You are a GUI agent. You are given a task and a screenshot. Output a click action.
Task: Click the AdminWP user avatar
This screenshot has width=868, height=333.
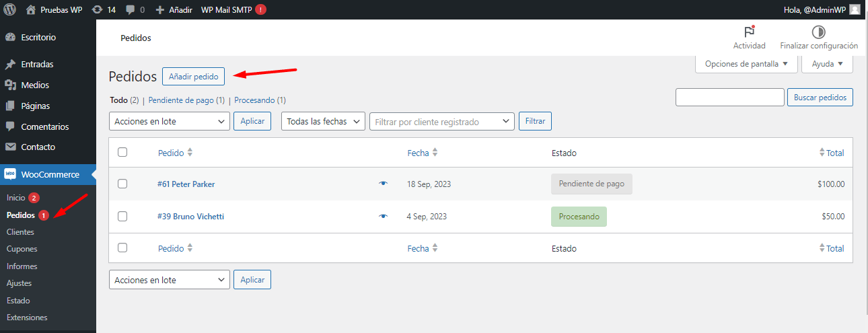tap(855, 9)
